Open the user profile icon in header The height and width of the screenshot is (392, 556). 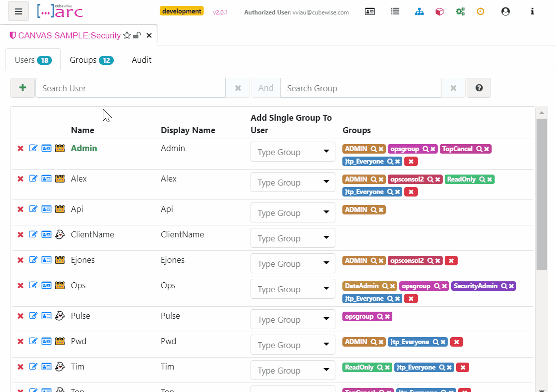point(506,11)
